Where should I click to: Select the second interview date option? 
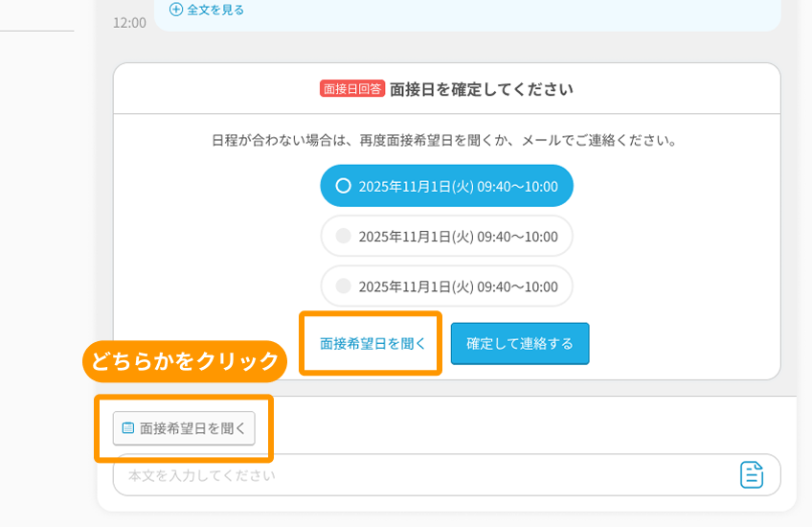446,237
